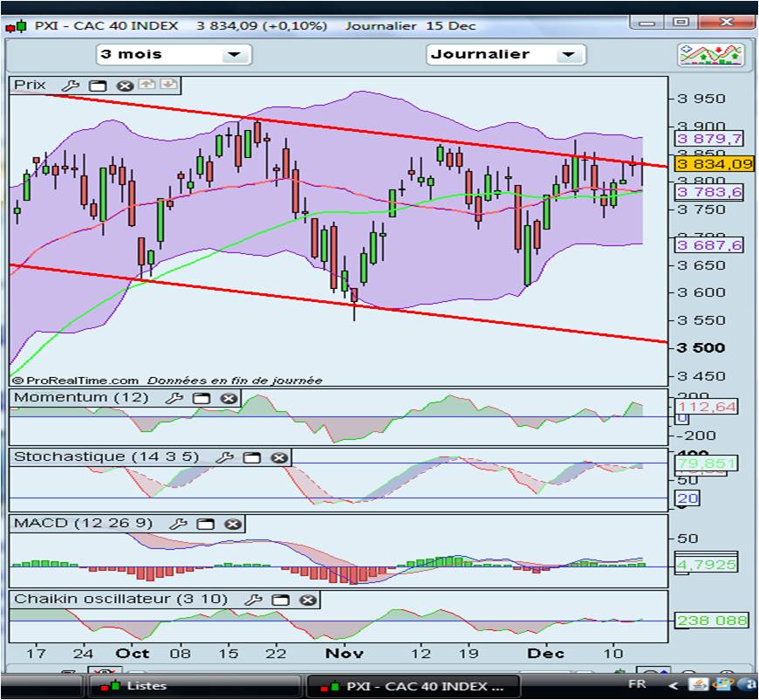Maximize the Momentum panel

coord(202,398)
